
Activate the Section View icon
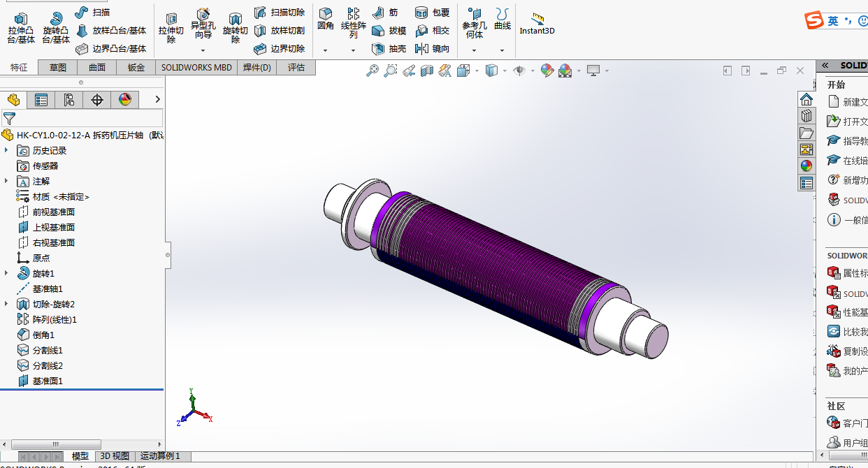coord(426,71)
